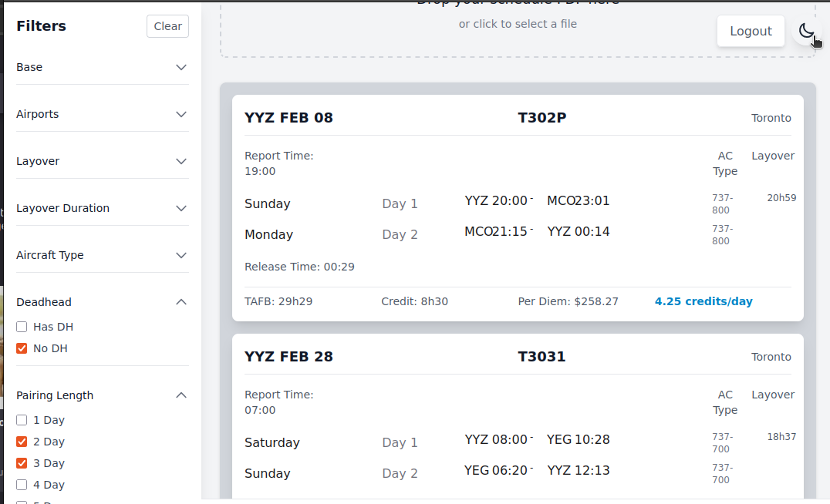The height and width of the screenshot is (504, 830).
Task: Uncheck the 3 Day pairing length
Action: point(22,463)
